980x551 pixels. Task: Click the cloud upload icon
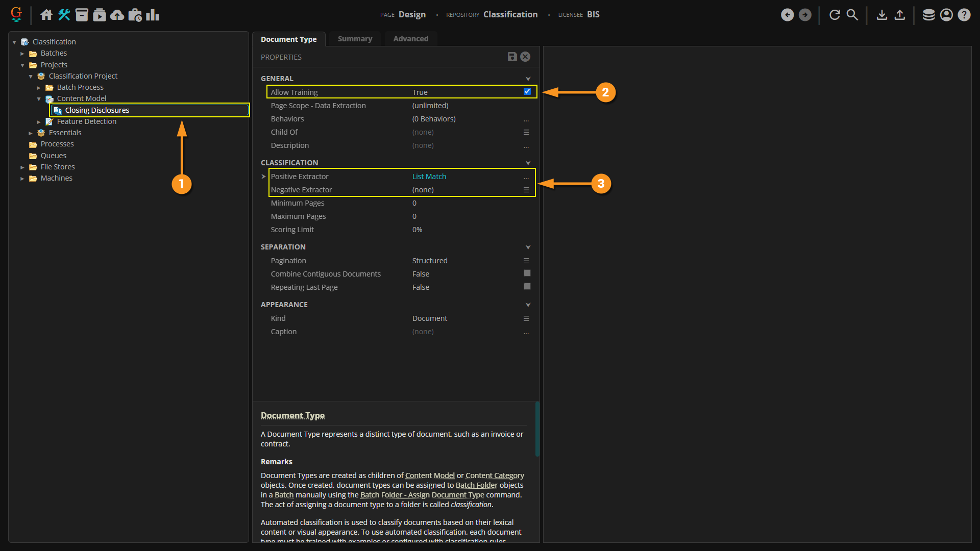click(117, 15)
